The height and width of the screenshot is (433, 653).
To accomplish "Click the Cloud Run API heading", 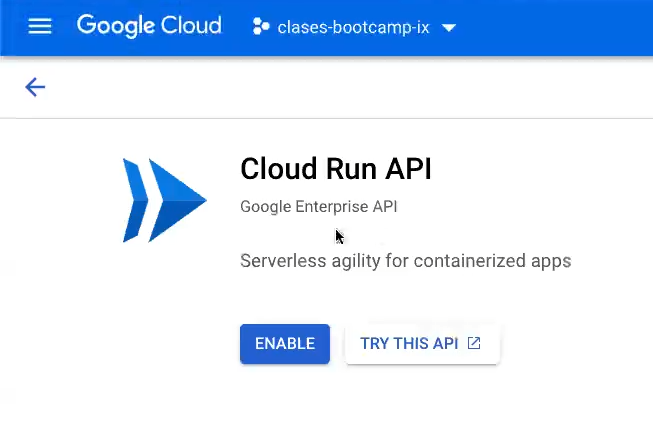I will [x=336, y=169].
